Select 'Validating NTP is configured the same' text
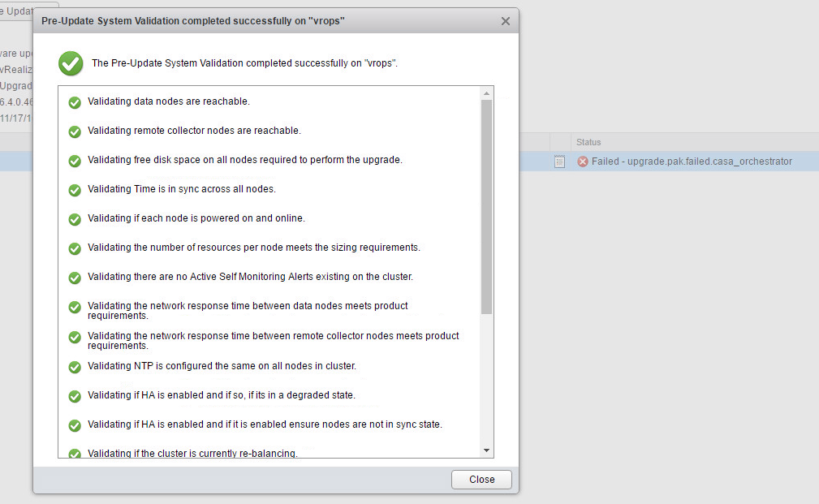The image size is (819, 504). (222, 366)
